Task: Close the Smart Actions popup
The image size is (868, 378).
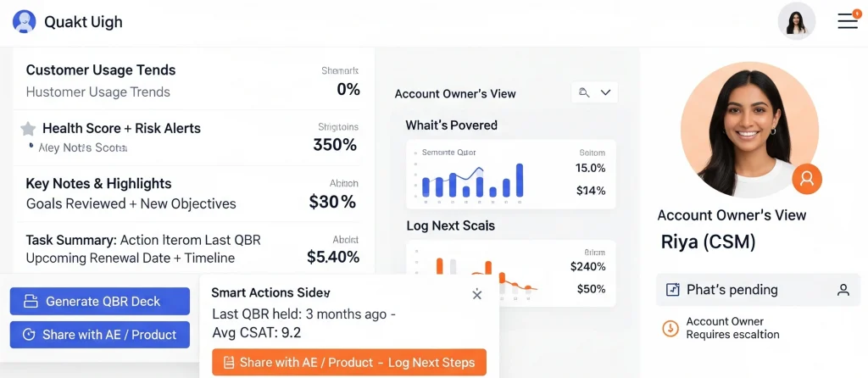Action: pyautogui.click(x=477, y=294)
